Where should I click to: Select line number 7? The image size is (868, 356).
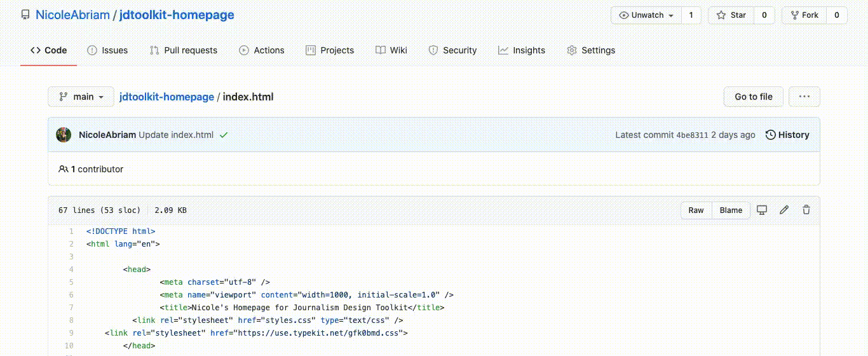[x=71, y=308]
